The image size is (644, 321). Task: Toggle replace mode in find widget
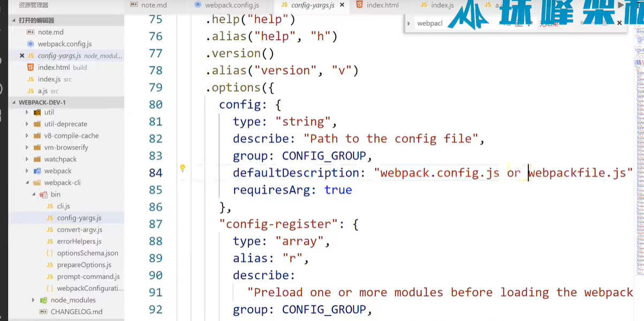tap(408, 24)
